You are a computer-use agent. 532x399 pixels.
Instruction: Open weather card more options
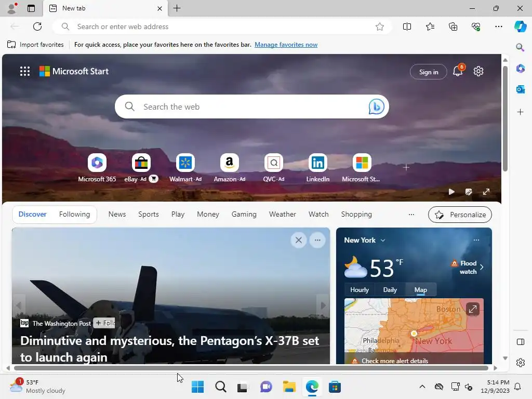coord(476,240)
